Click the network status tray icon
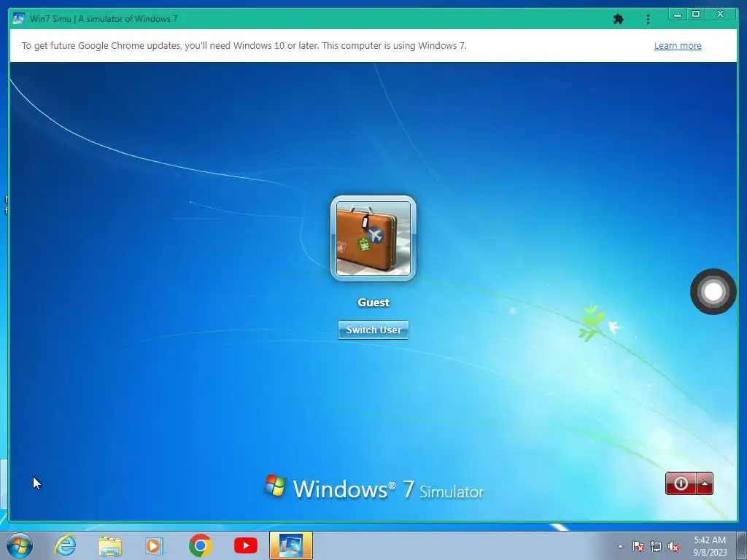Viewport: 747px width, 560px height. (656, 546)
